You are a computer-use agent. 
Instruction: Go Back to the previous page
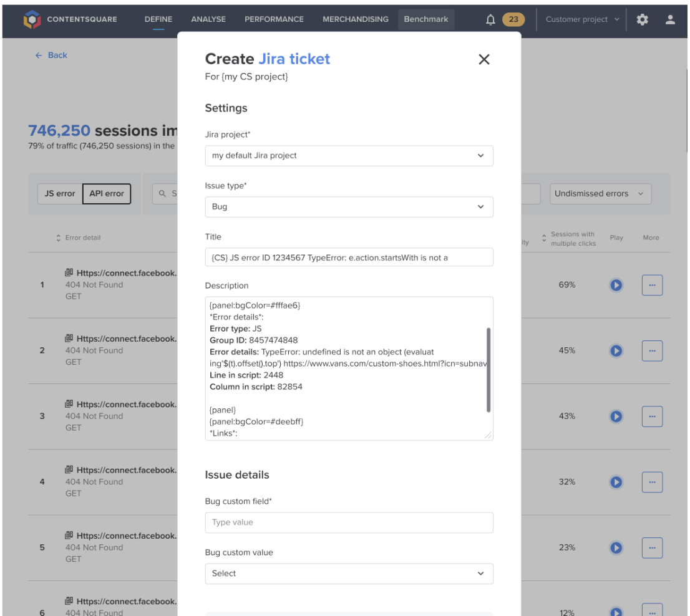tap(51, 55)
